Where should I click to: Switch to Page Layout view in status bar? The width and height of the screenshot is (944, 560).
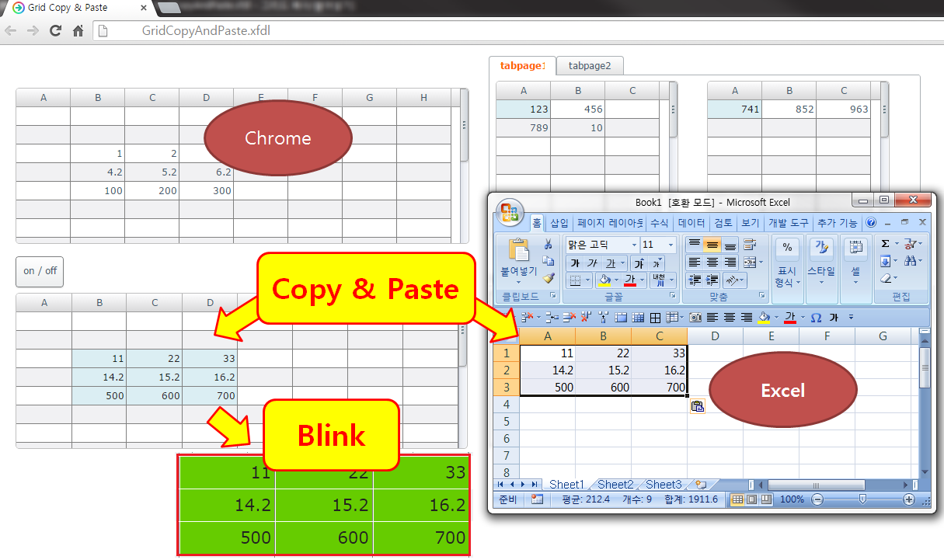[x=751, y=499]
